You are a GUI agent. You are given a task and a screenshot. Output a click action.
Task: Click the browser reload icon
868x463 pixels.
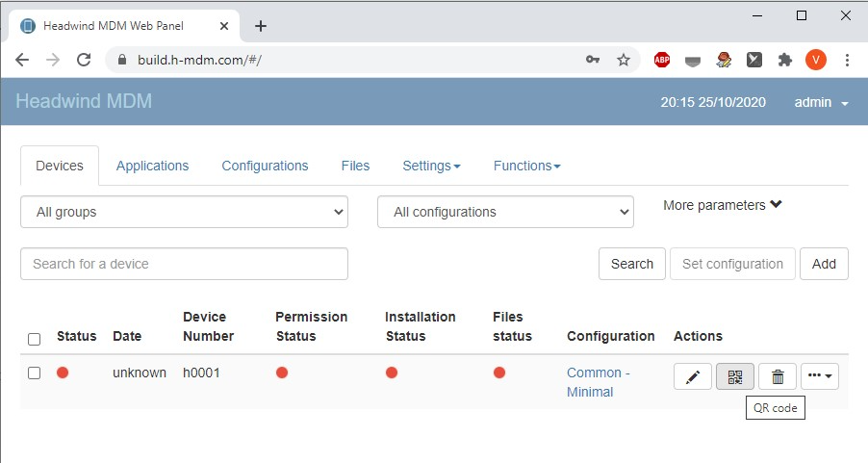[x=84, y=60]
